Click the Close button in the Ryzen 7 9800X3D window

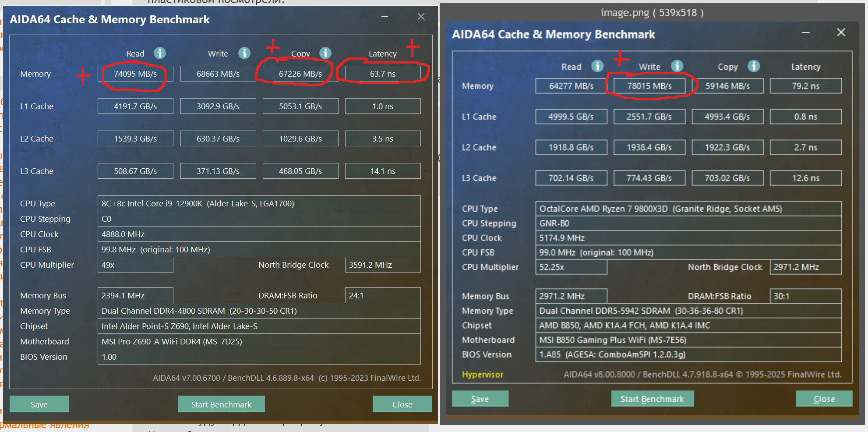tap(824, 399)
